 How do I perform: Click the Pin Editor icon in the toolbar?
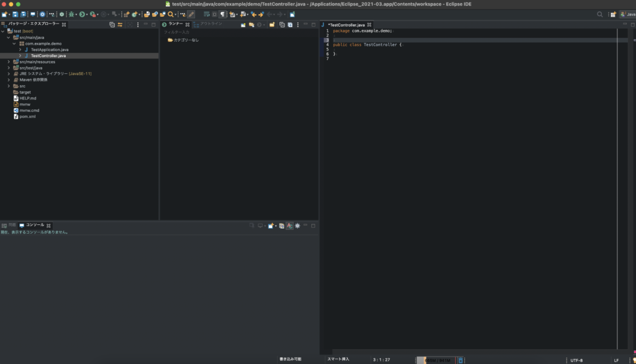click(x=292, y=14)
